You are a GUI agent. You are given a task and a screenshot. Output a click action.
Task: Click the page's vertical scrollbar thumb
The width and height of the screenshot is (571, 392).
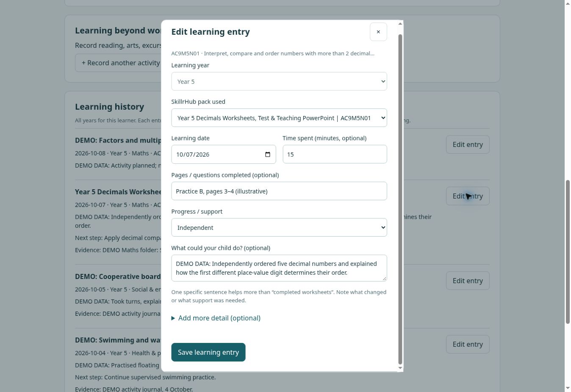coord(568,252)
